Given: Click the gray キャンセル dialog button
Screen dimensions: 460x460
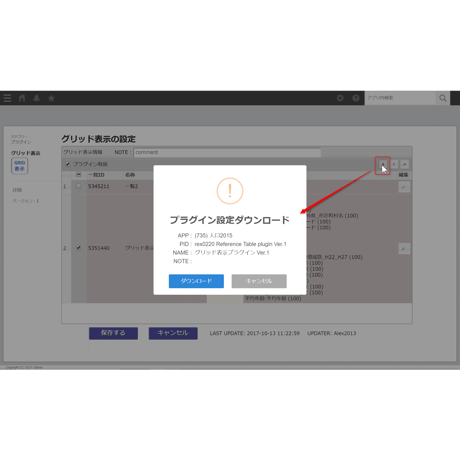Looking at the screenshot, I should click(x=259, y=281).
